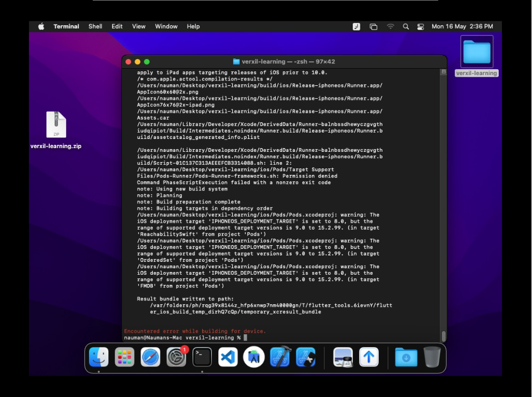
Task: Close the Terminal window with the red button
Action: pyautogui.click(x=128, y=62)
